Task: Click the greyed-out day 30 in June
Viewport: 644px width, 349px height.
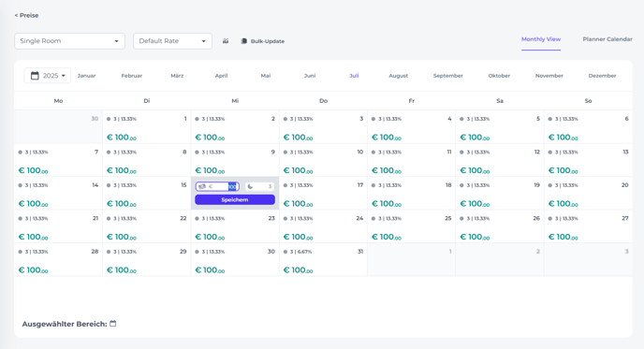Action: pyautogui.click(x=95, y=119)
